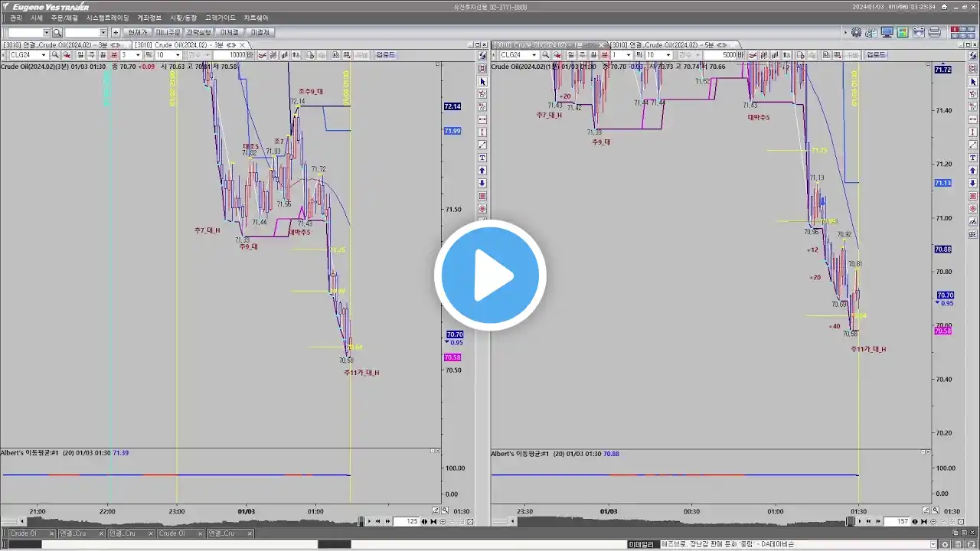
Task: Select arrow pointer tool in left chart sidebar
Action: click(482, 81)
